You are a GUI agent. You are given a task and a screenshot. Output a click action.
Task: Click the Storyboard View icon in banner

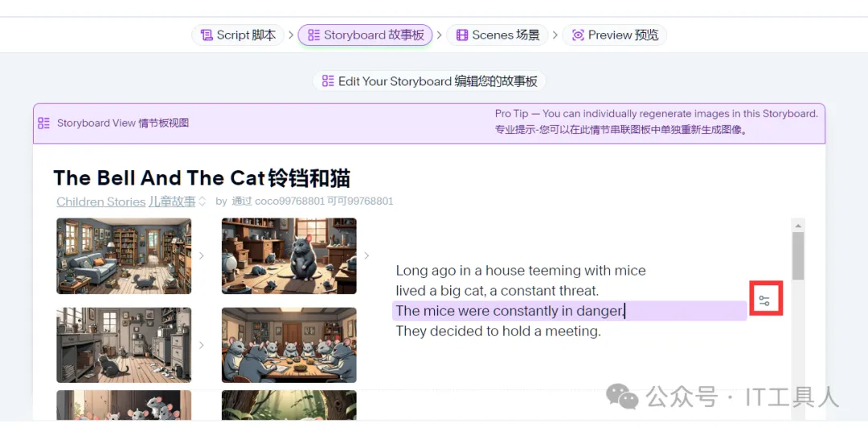(x=43, y=123)
